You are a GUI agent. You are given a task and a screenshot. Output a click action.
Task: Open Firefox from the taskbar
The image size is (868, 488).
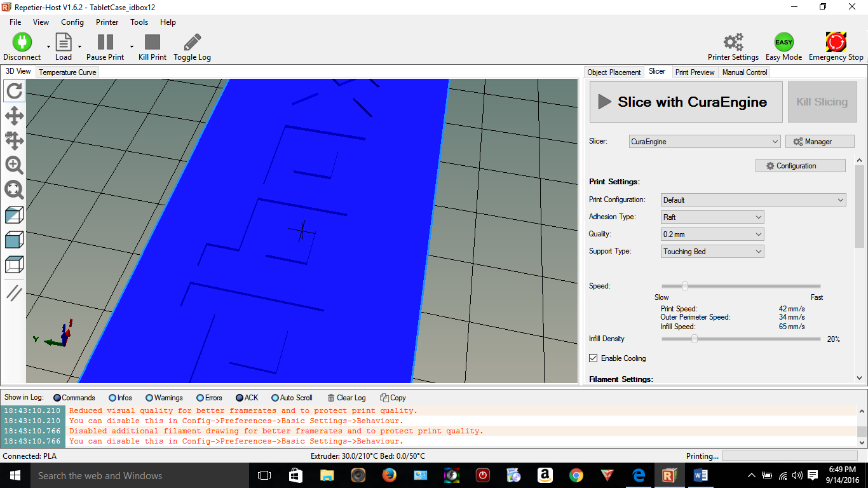(389, 475)
